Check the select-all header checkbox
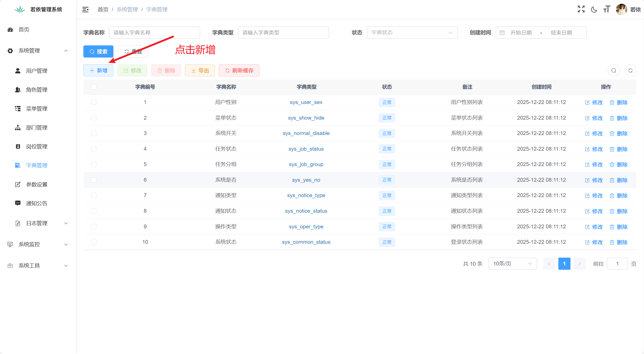 click(94, 87)
